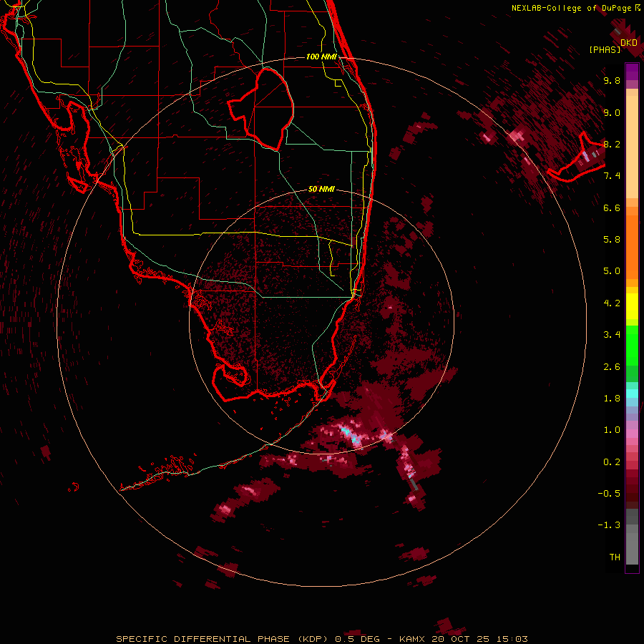The height and width of the screenshot is (644, 644).
Task: Click the 1.8 scale value
Action: [612, 399]
